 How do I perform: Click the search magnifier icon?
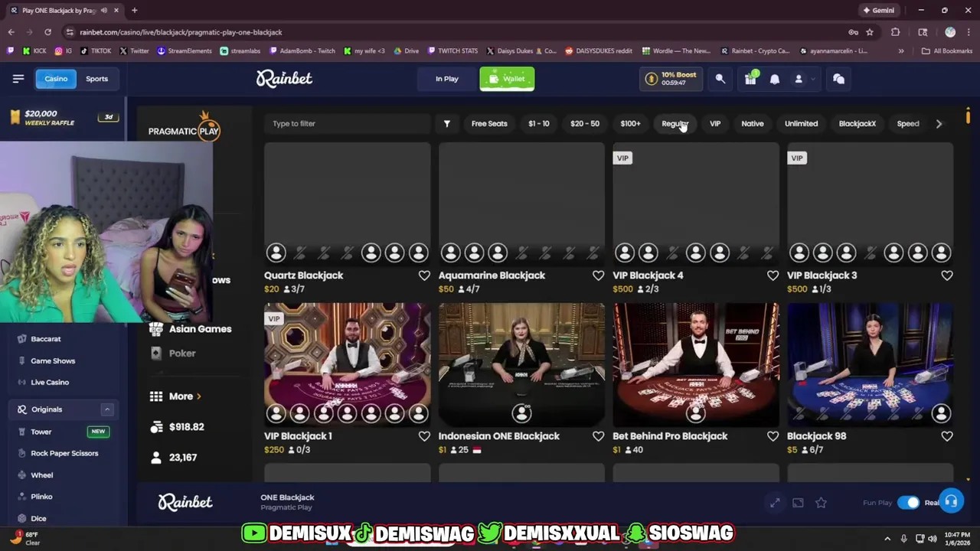720,79
